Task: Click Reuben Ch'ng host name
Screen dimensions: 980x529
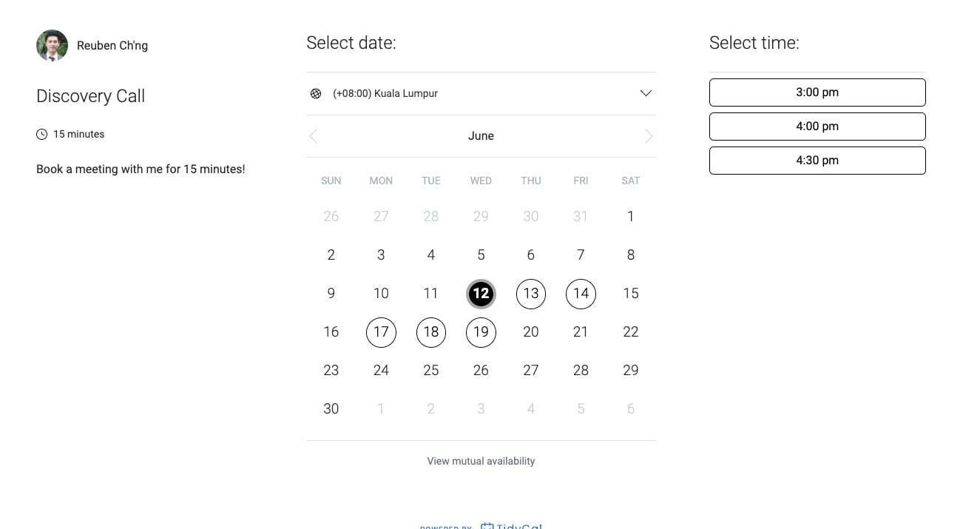Action: [112, 46]
